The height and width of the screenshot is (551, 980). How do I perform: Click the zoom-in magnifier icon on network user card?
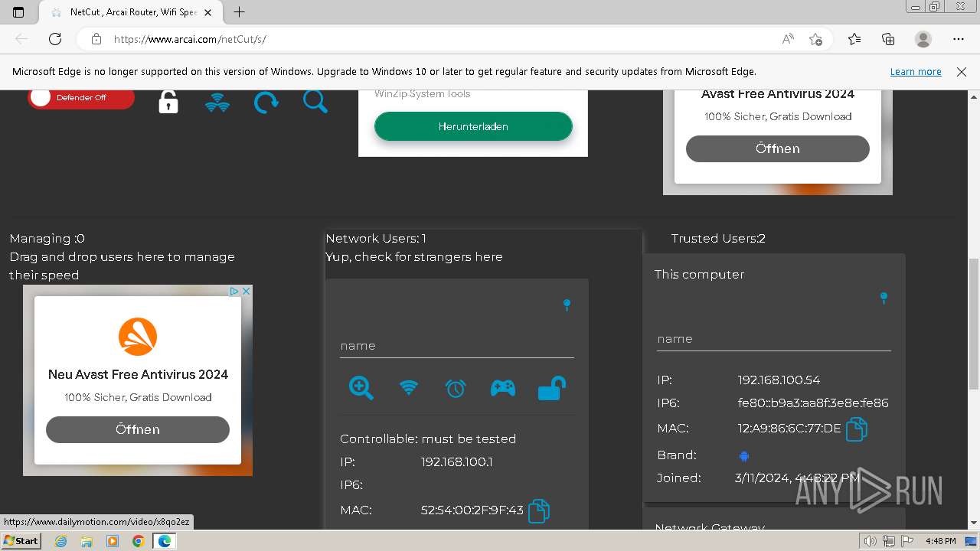coord(361,388)
